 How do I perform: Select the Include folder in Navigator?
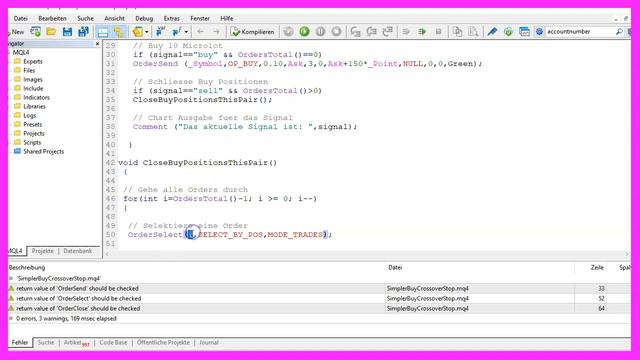click(33, 88)
